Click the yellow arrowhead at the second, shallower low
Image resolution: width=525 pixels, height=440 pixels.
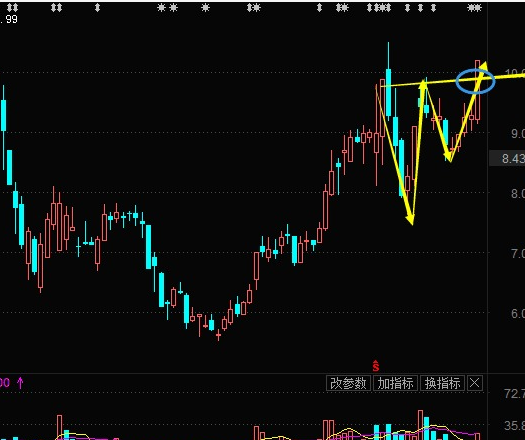[448, 157]
